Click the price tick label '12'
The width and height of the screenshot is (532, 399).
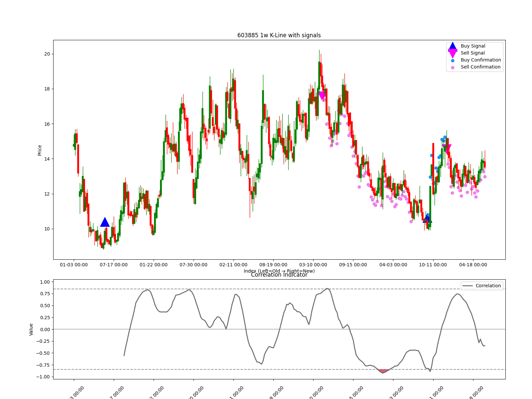[x=47, y=194]
